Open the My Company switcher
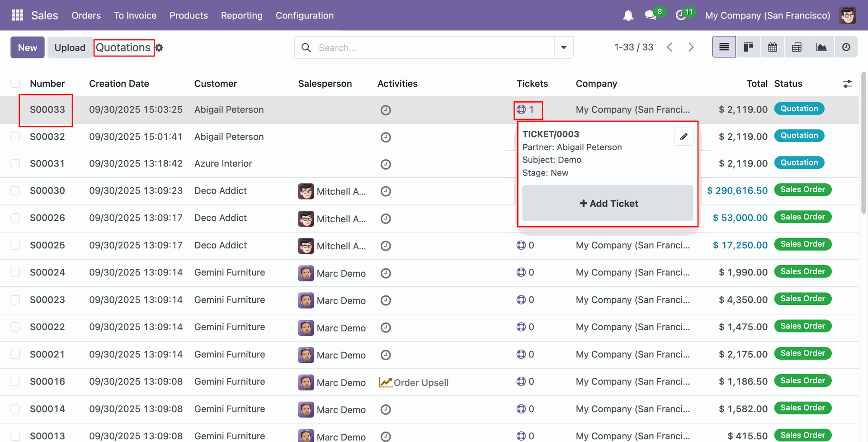The height and width of the screenshot is (442, 868). pyautogui.click(x=767, y=15)
